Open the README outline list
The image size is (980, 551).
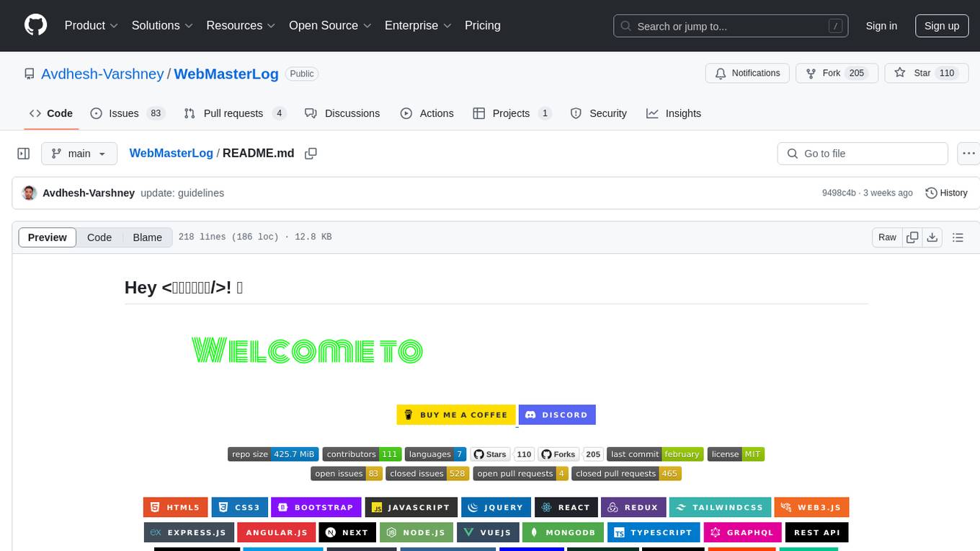tap(958, 237)
